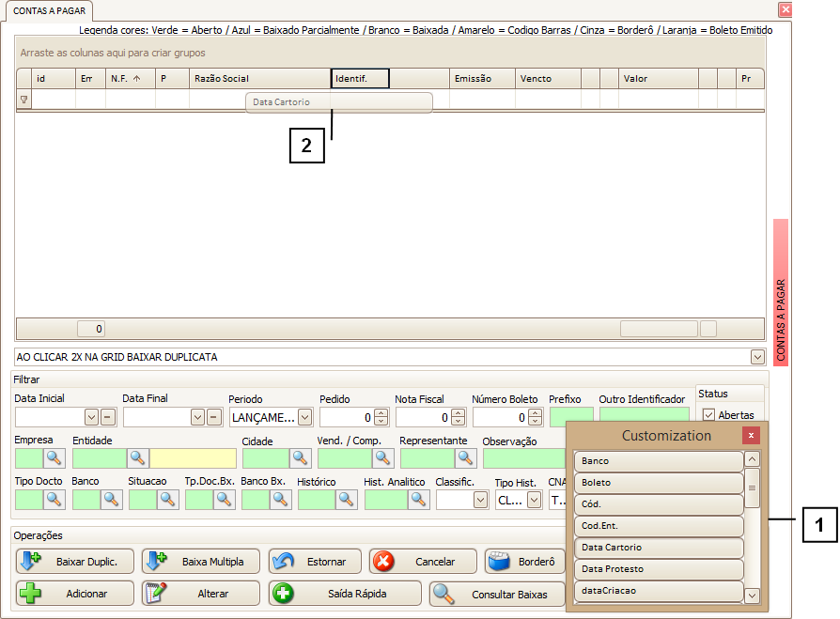
Task: Select Data Protesto in Customization list
Action: [x=659, y=569]
